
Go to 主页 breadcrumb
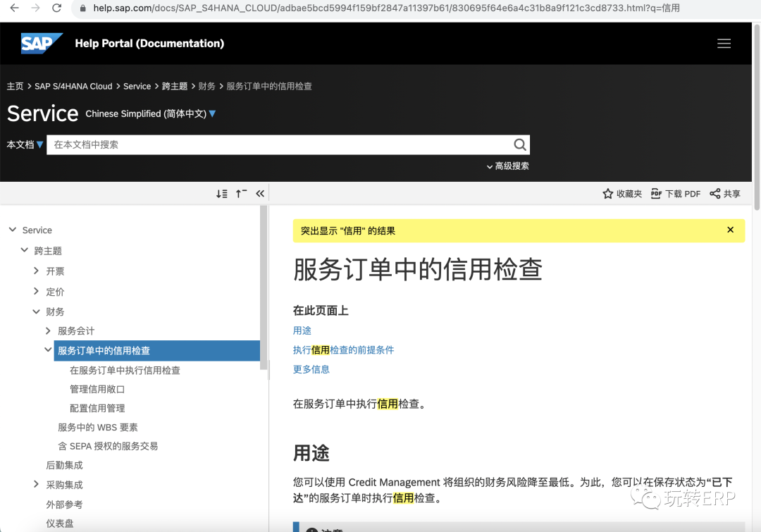[15, 87]
